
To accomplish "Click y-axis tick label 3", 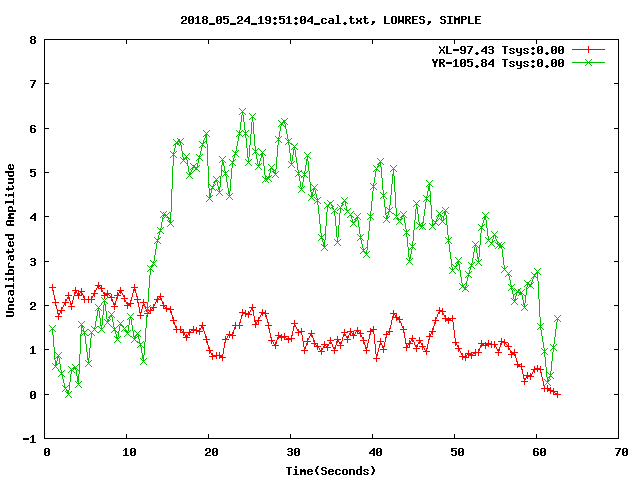I will pyautogui.click(x=33, y=262).
